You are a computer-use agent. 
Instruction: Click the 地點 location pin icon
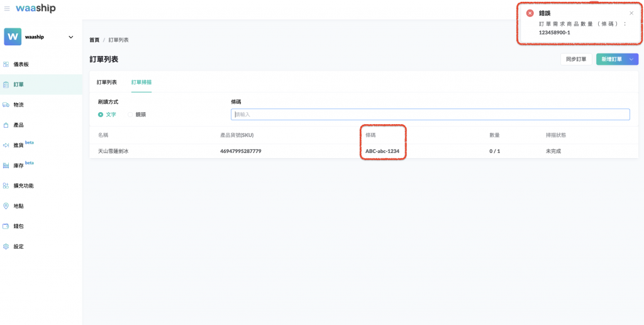click(x=6, y=206)
